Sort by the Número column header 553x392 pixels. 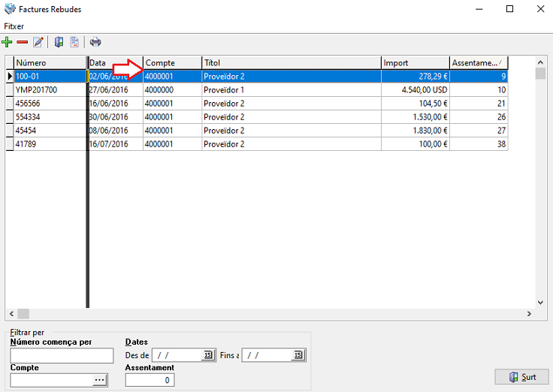point(50,63)
